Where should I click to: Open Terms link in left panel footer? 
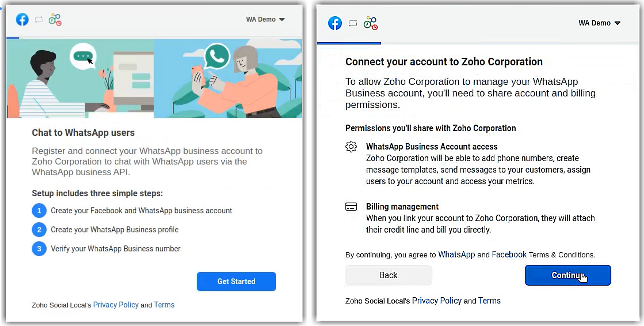[x=164, y=305]
